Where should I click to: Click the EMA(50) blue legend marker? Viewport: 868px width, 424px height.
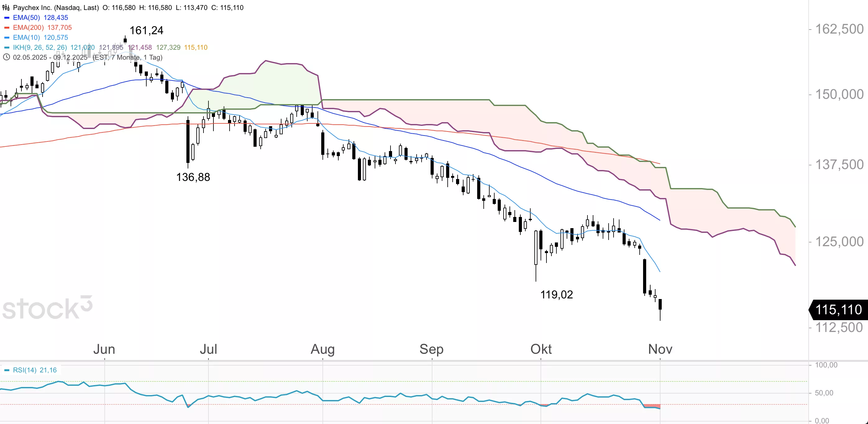point(7,17)
